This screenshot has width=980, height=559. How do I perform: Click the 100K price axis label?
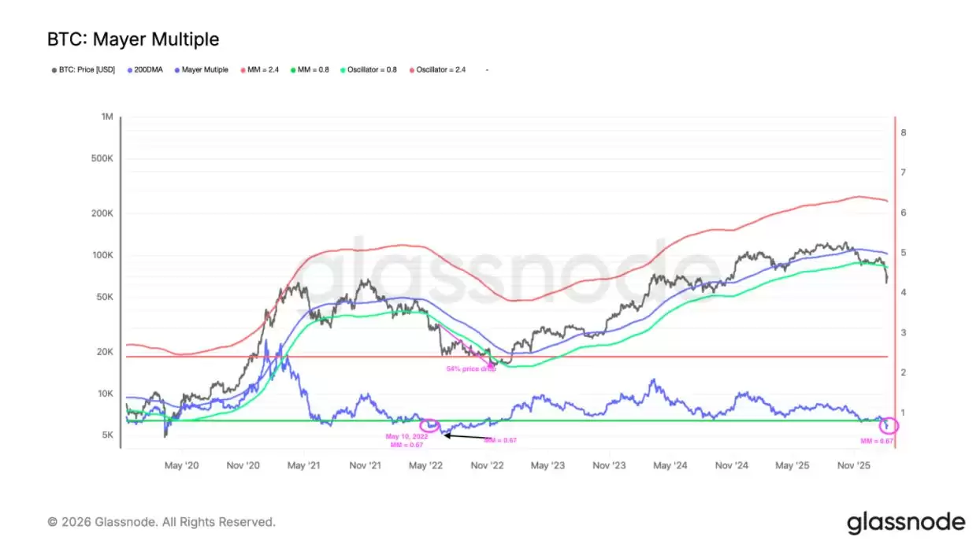pyautogui.click(x=103, y=256)
